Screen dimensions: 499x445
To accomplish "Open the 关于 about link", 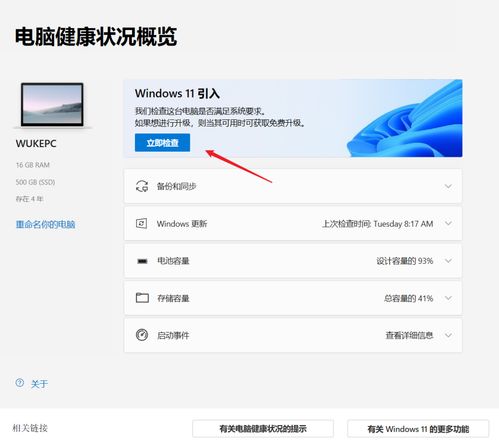I will [39, 384].
